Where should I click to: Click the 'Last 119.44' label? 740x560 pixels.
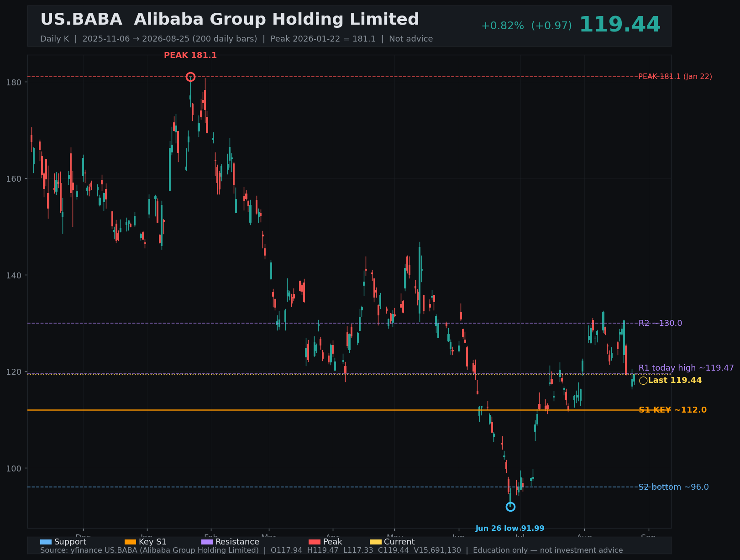coord(675,380)
